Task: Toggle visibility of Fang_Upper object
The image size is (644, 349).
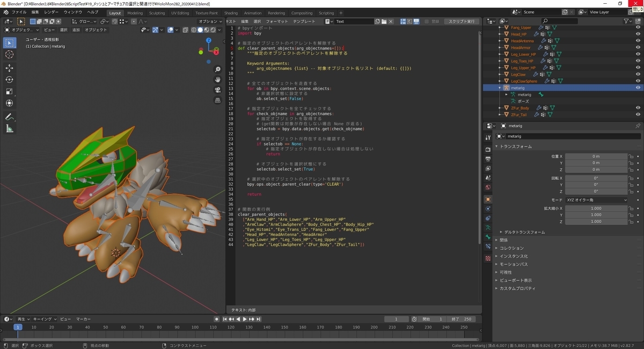Action: 639,27
